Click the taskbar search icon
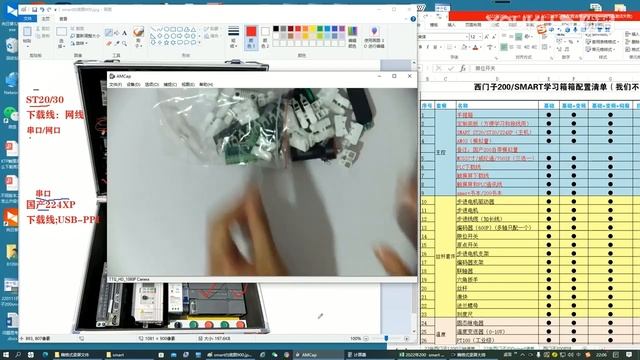The height and width of the screenshot is (360, 640). coord(18,355)
